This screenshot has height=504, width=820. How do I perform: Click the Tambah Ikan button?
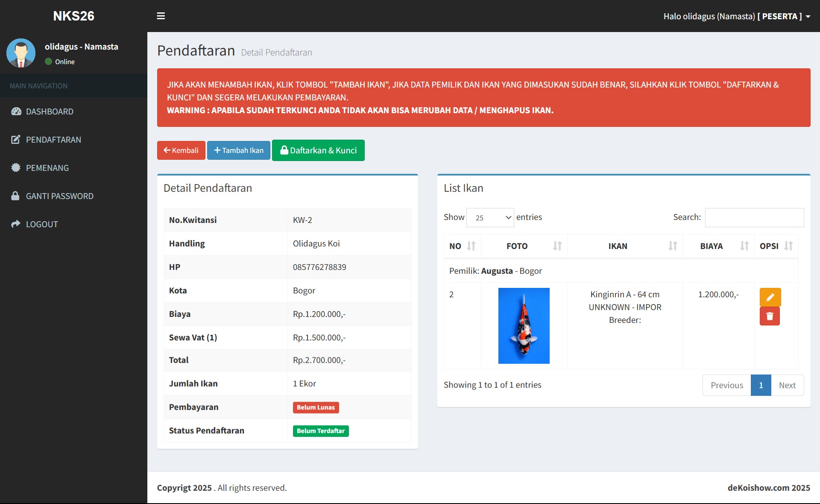[x=238, y=150]
